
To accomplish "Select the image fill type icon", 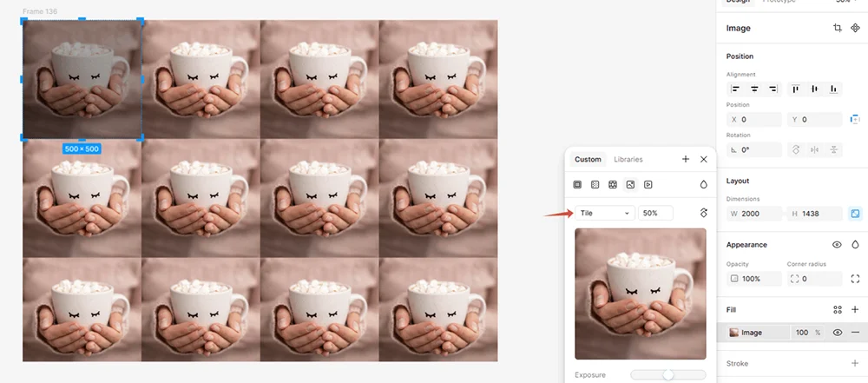I will coord(630,185).
